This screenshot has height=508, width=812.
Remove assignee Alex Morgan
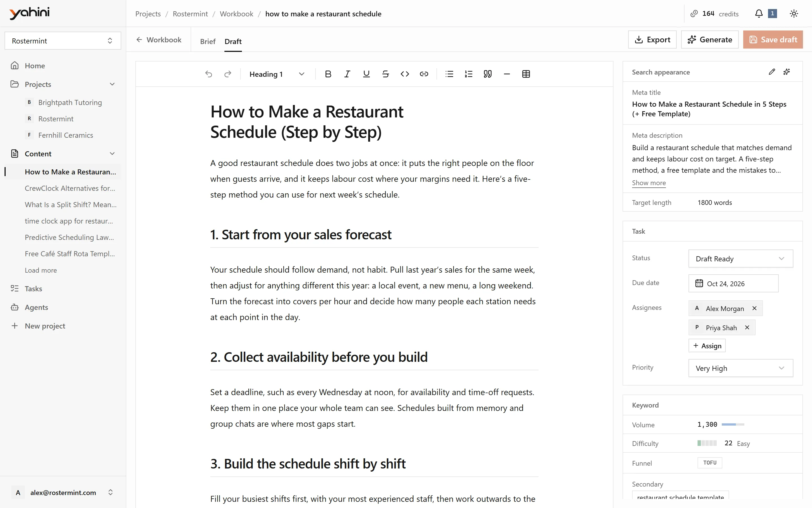(x=754, y=308)
